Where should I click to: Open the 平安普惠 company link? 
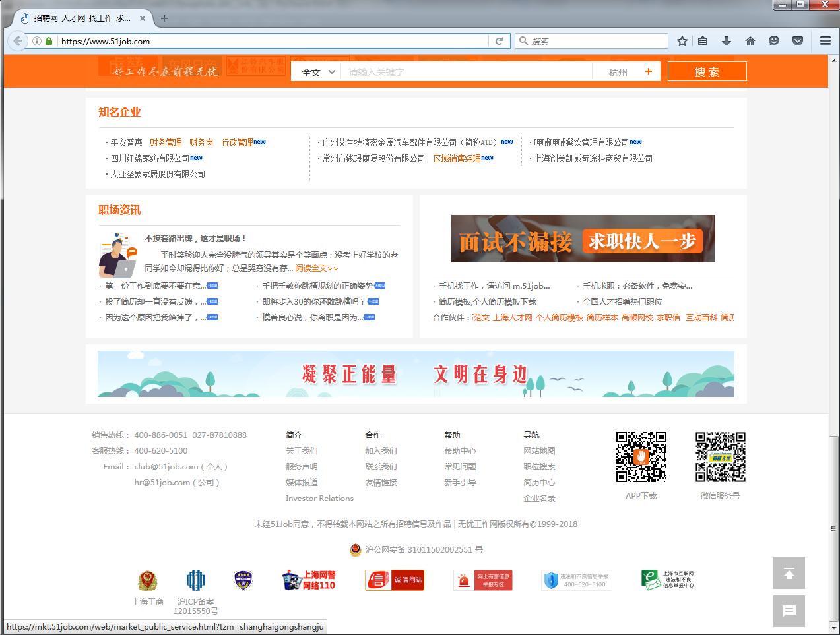point(126,142)
